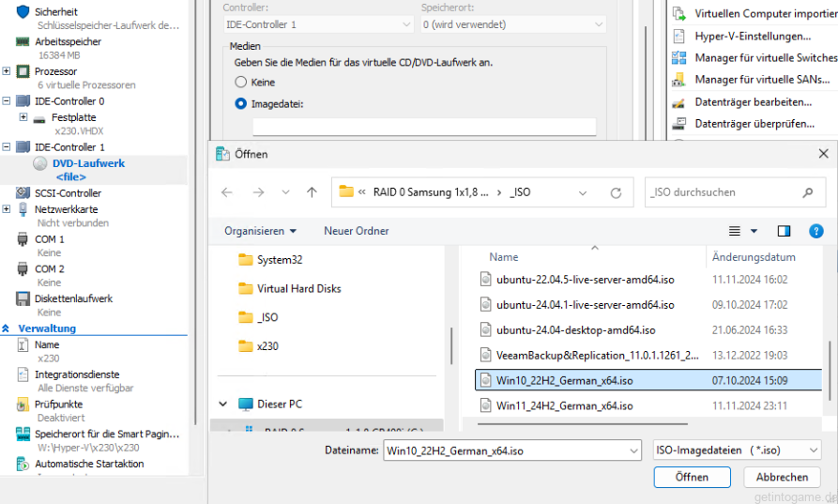The height and width of the screenshot is (504, 838).
Task: Select Win11_24H2_German_x64.iso file
Action: (563, 406)
